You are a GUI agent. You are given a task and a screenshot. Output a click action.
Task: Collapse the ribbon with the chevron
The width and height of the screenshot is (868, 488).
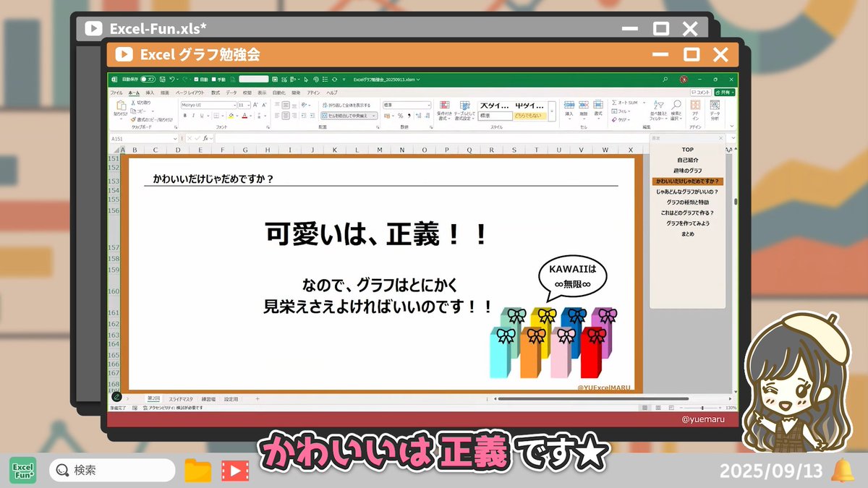[x=732, y=125]
